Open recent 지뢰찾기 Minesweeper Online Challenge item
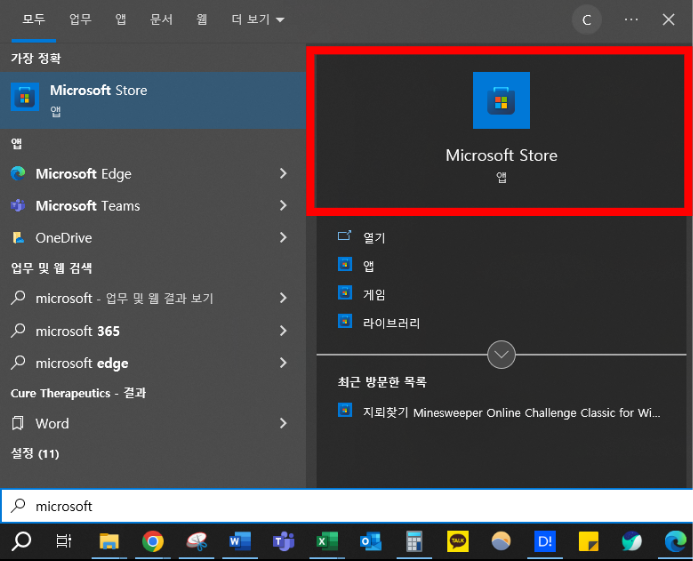 click(499, 412)
